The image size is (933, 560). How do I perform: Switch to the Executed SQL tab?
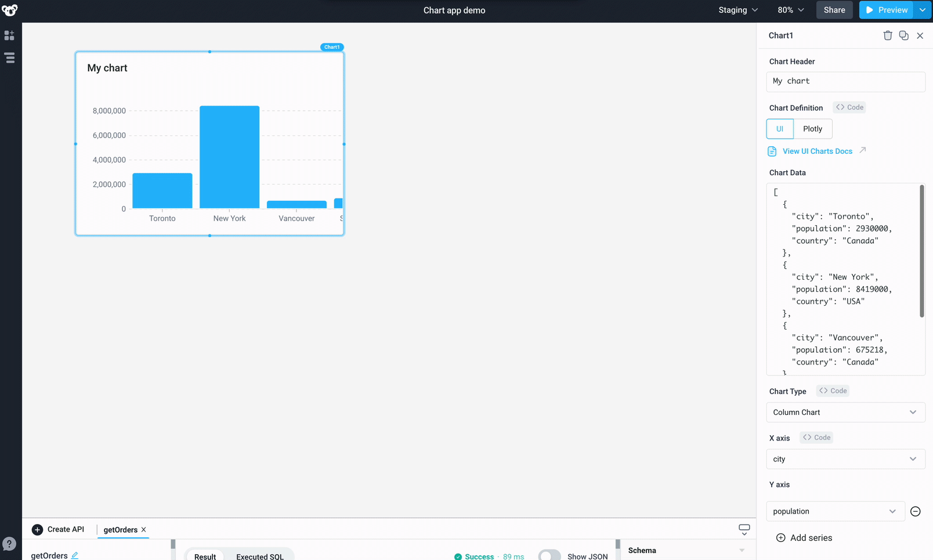261,555
